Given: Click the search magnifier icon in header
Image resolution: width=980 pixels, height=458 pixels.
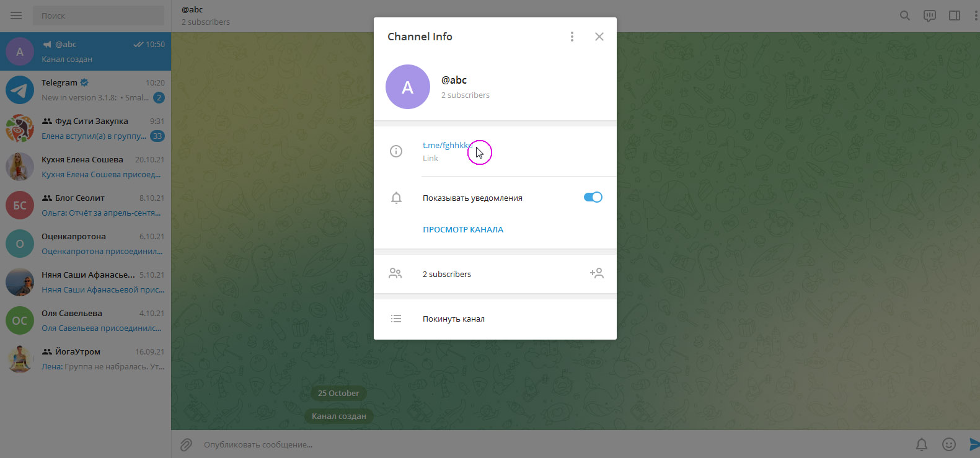Looking at the screenshot, I should click(x=904, y=15).
